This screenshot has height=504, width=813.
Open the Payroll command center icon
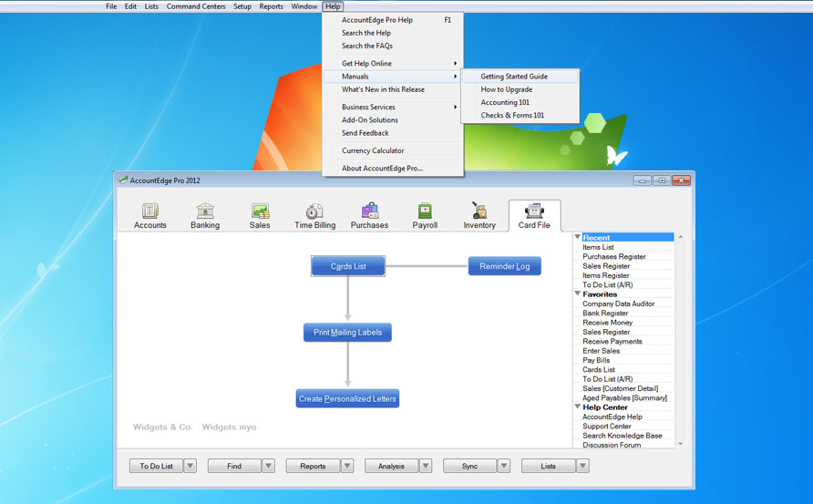[425, 211]
